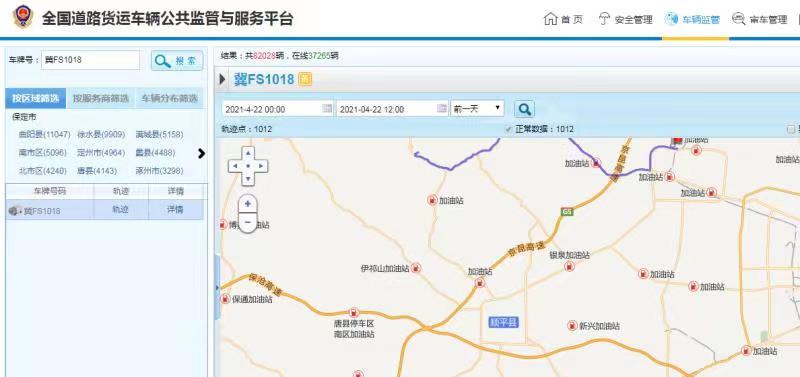This screenshot has width=800, height=377.
Task: Zoom out the map with the minus button
Action: coord(248,222)
